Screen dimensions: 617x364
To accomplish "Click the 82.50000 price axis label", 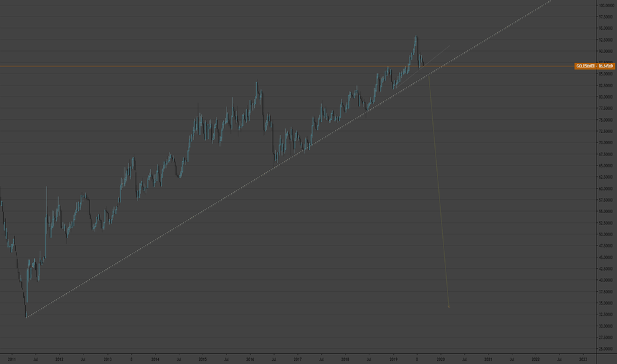I will point(606,85).
